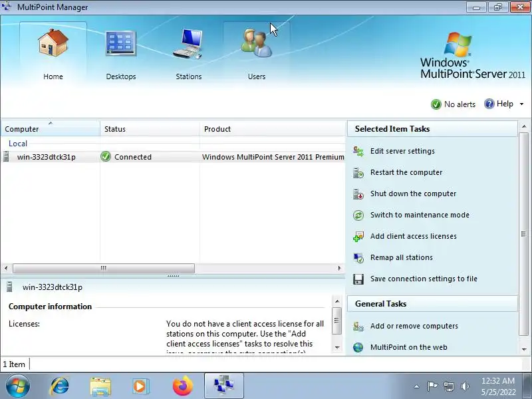This screenshot has width=532, height=399.
Task: Click computer list horizontal scrollbar thumb
Action: (104, 269)
